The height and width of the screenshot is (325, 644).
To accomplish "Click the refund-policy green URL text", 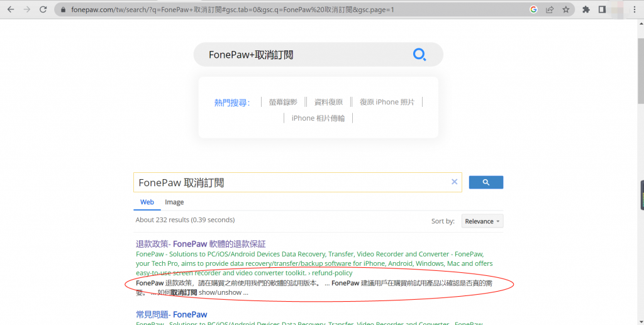I will click(332, 273).
